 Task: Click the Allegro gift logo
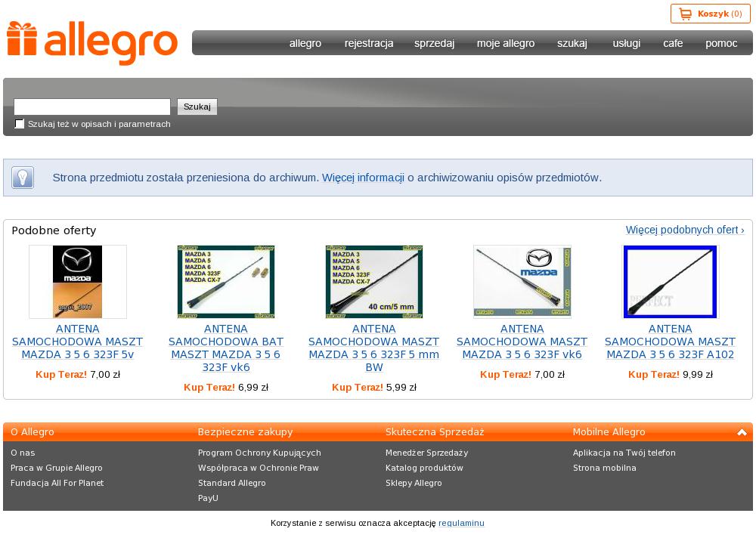pos(92,42)
